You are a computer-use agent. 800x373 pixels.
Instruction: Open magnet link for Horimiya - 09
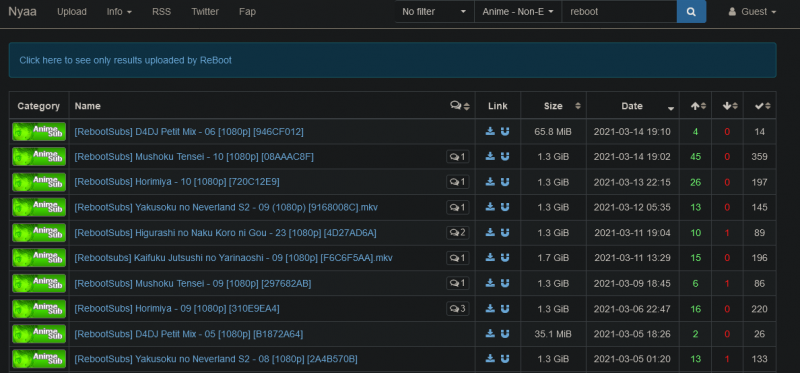coord(505,309)
